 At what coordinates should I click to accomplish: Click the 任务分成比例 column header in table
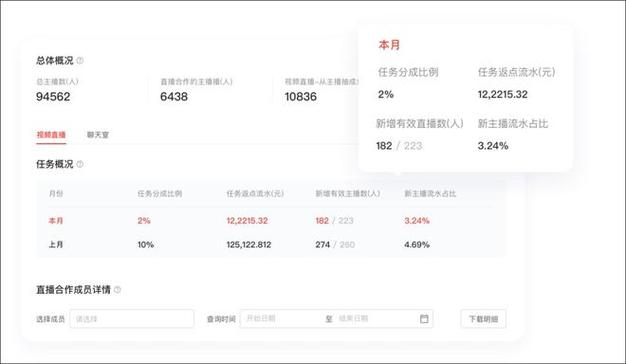click(160, 194)
